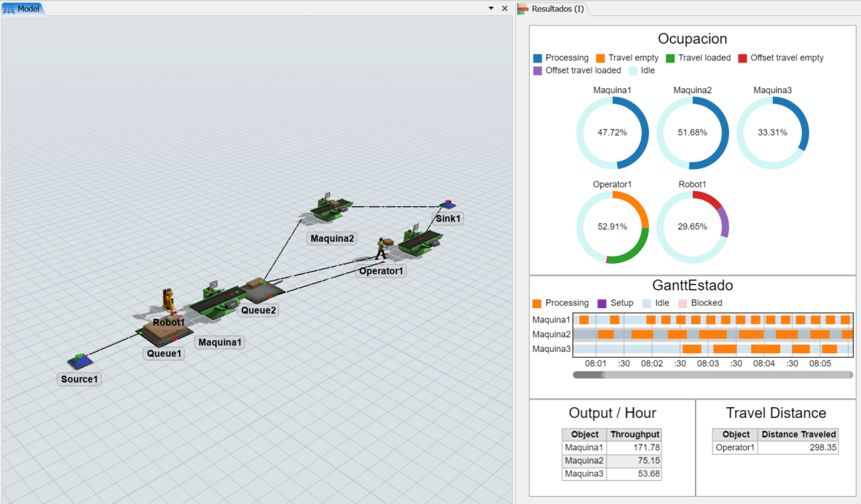Close the Model view panel
861x504 pixels.
[505, 9]
